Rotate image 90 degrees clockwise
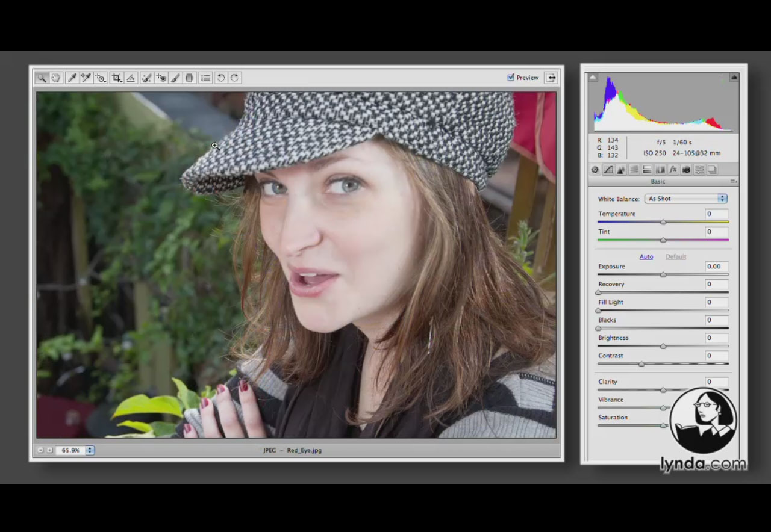The width and height of the screenshot is (771, 532). pos(235,78)
